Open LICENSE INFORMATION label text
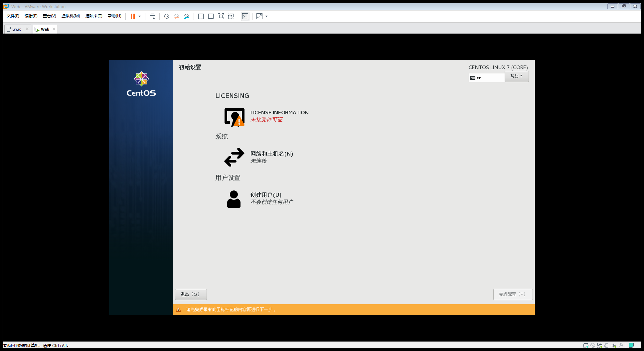 (279, 113)
